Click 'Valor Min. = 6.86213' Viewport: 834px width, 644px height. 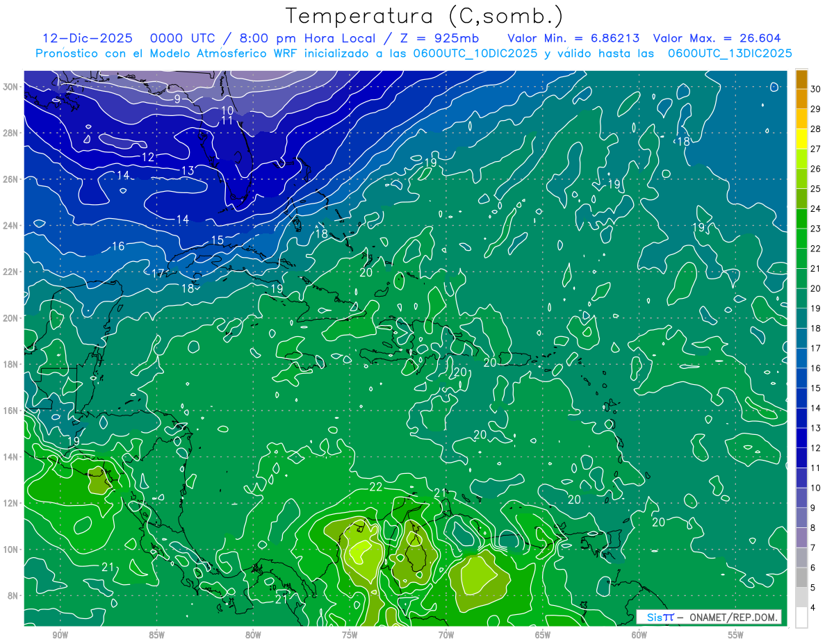[574, 38]
